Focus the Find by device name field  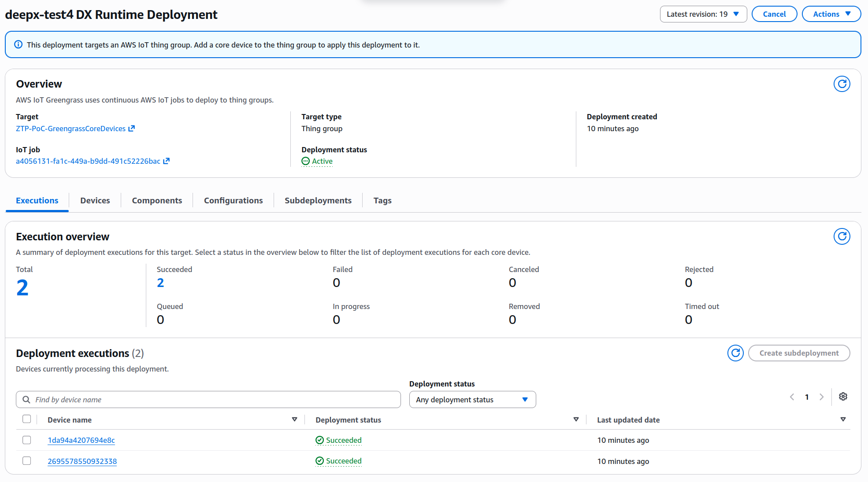(208, 399)
